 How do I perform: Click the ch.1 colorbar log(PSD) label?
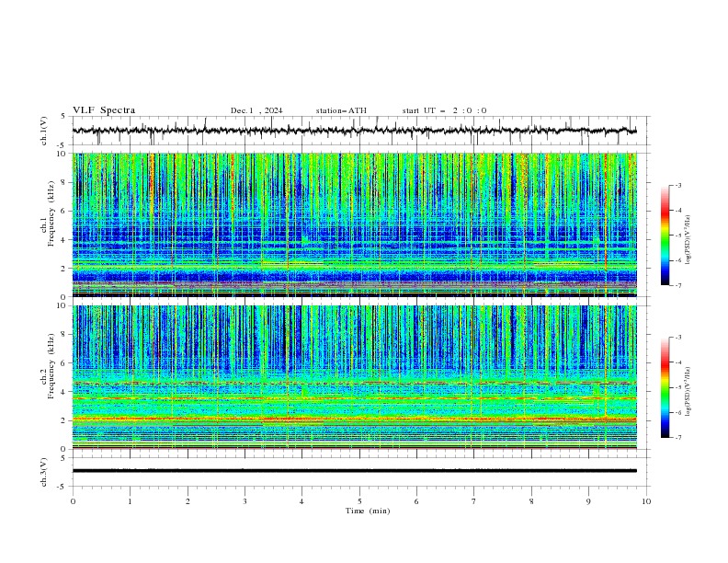[x=688, y=240]
